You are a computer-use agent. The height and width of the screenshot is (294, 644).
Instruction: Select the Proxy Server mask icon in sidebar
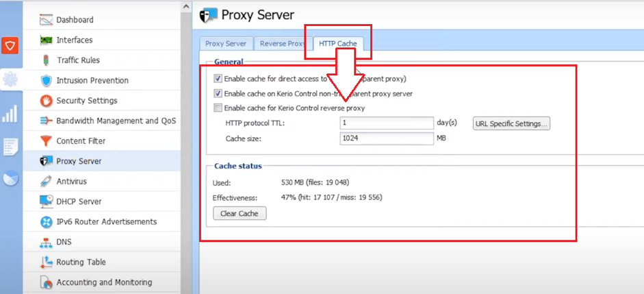click(x=47, y=161)
